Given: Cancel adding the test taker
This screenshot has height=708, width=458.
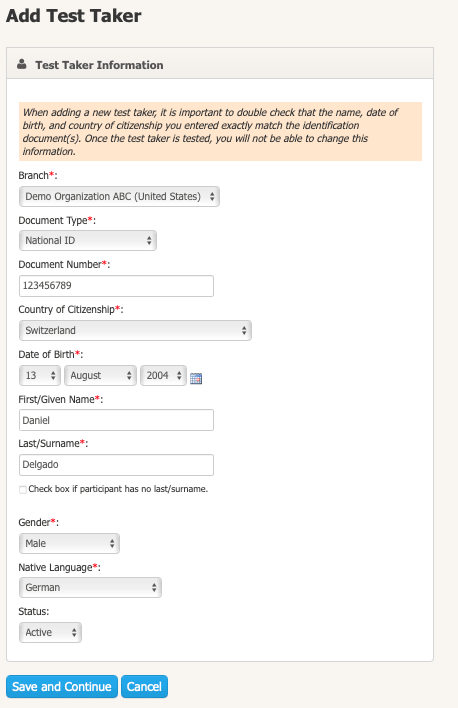Looking at the screenshot, I should [144, 687].
